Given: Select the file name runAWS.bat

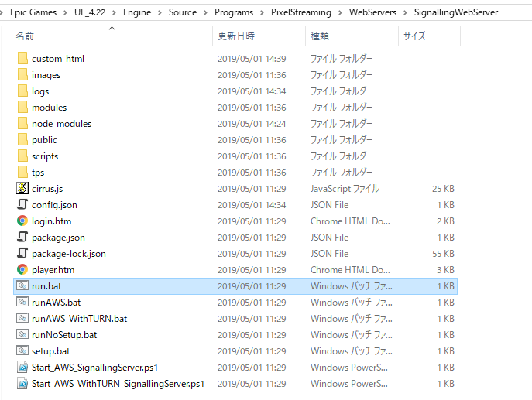Looking at the screenshot, I should pos(56,303).
